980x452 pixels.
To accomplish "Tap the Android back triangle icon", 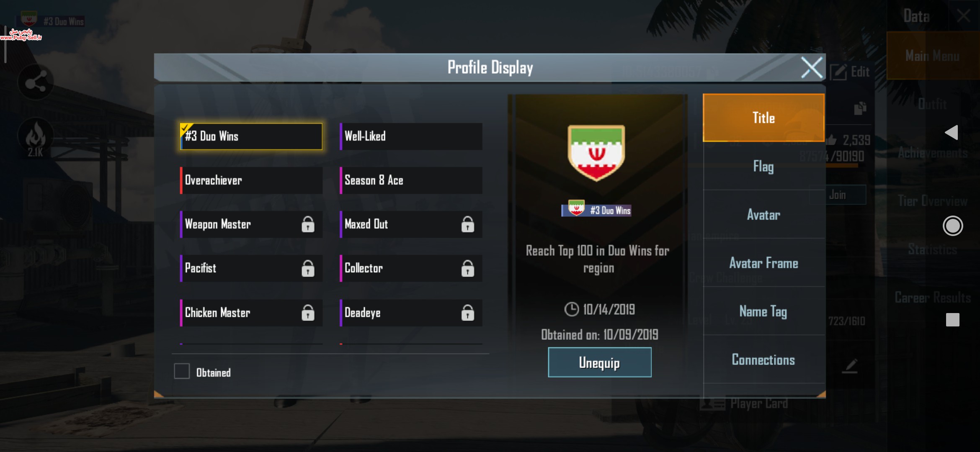I will point(952,133).
